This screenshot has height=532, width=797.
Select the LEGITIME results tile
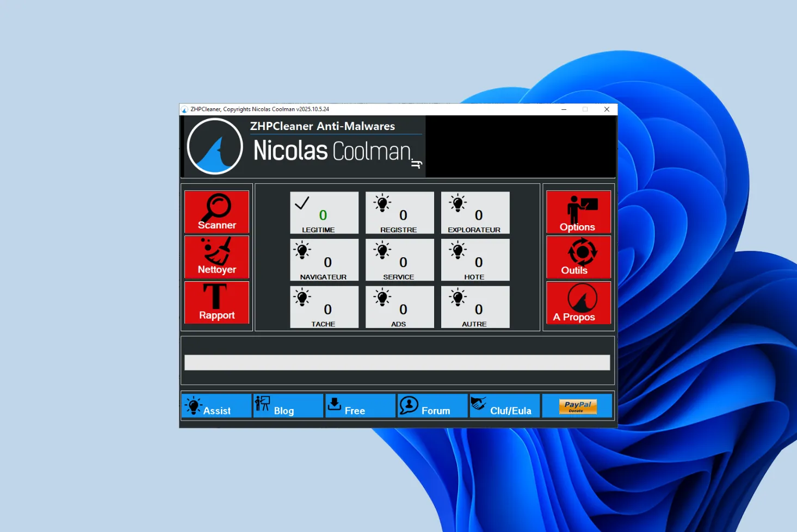[x=324, y=213]
